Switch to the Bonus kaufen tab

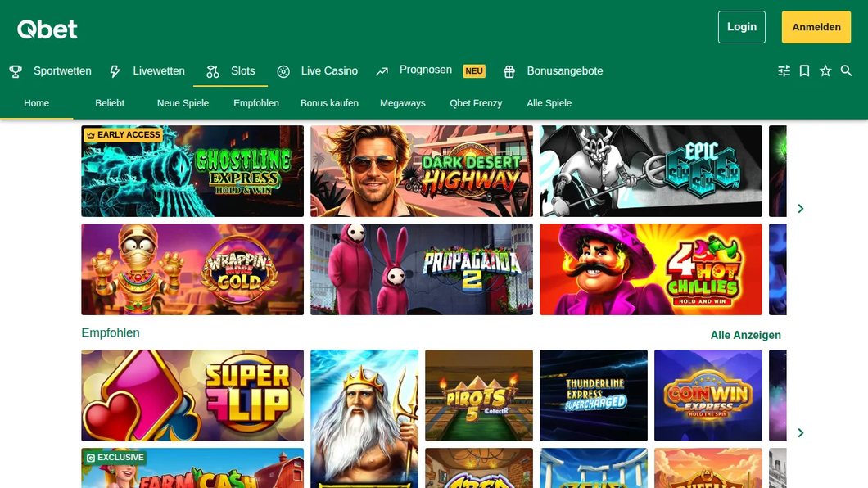point(329,103)
